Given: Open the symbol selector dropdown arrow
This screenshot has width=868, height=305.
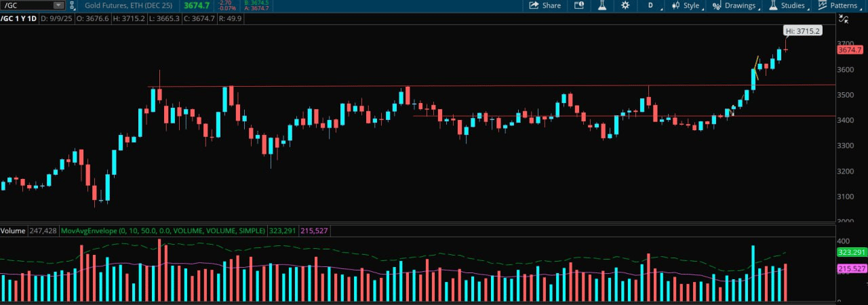Looking at the screenshot, I should click(x=59, y=5).
